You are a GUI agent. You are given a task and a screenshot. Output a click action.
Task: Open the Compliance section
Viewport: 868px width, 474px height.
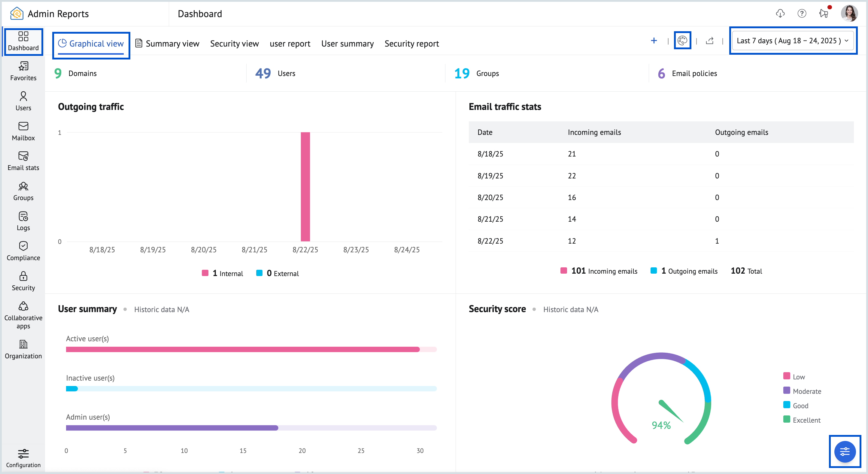click(23, 251)
